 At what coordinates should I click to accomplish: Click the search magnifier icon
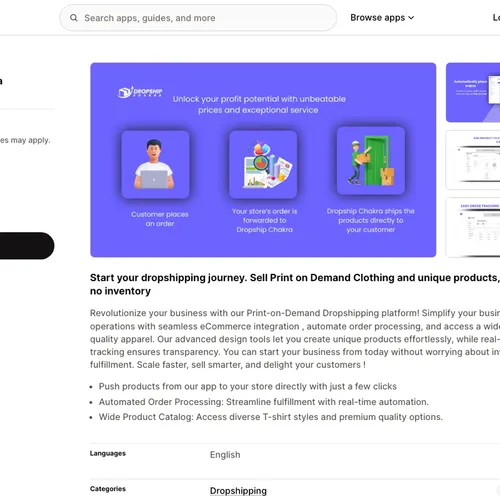pos(74,18)
